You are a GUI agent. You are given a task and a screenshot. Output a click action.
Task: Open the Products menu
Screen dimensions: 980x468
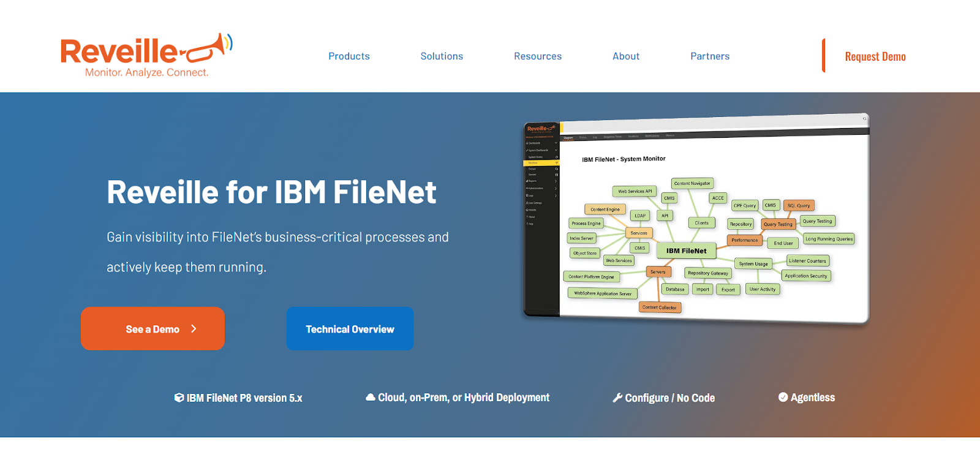coord(349,56)
